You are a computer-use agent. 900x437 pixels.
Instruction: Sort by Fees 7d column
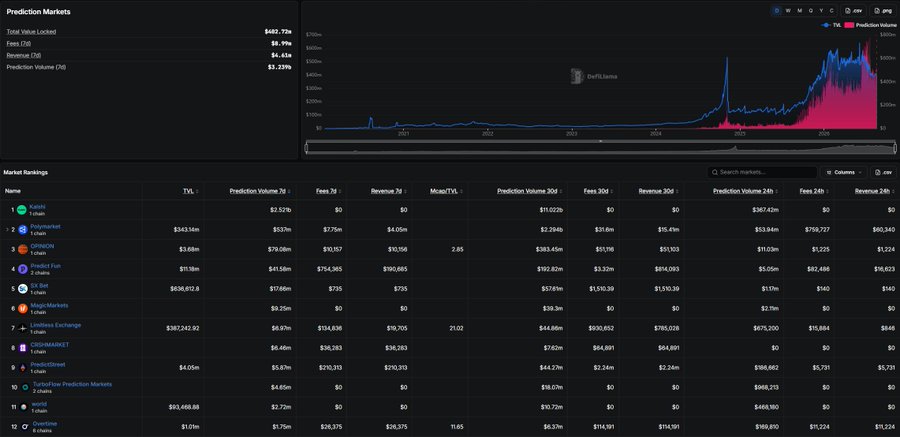point(328,191)
